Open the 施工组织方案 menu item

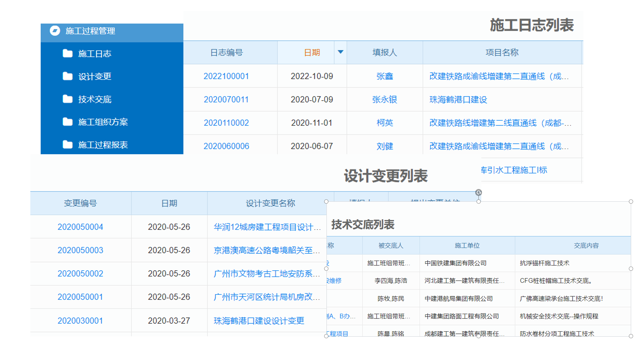[103, 122]
